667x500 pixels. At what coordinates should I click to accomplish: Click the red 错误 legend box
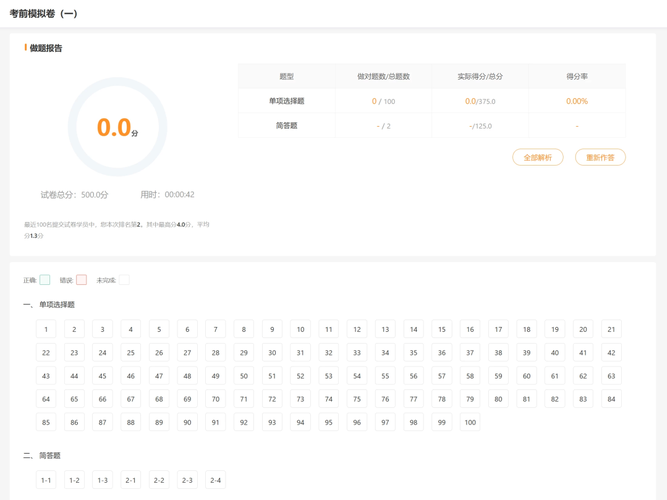tap(82, 280)
